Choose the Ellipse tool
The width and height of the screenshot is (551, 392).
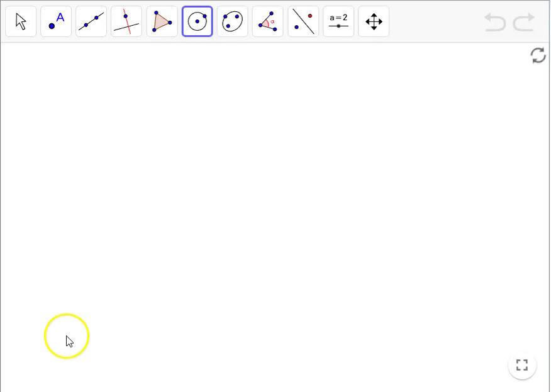(x=232, y=21)
